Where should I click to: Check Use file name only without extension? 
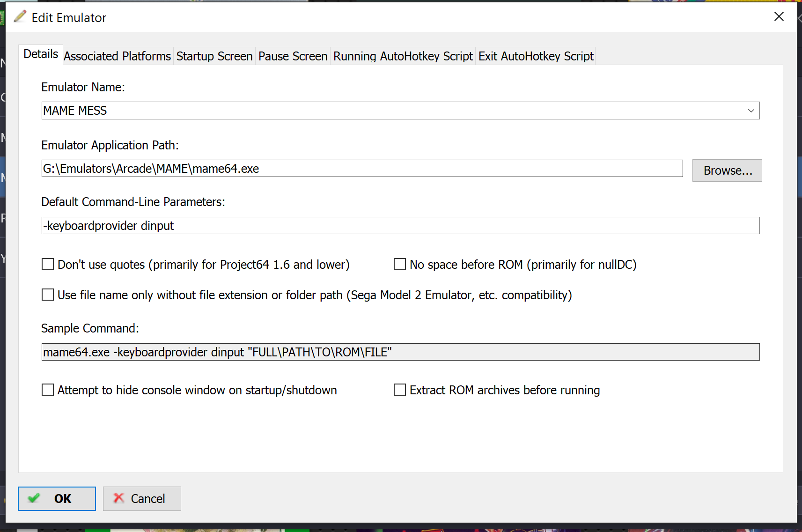[48, 295]
